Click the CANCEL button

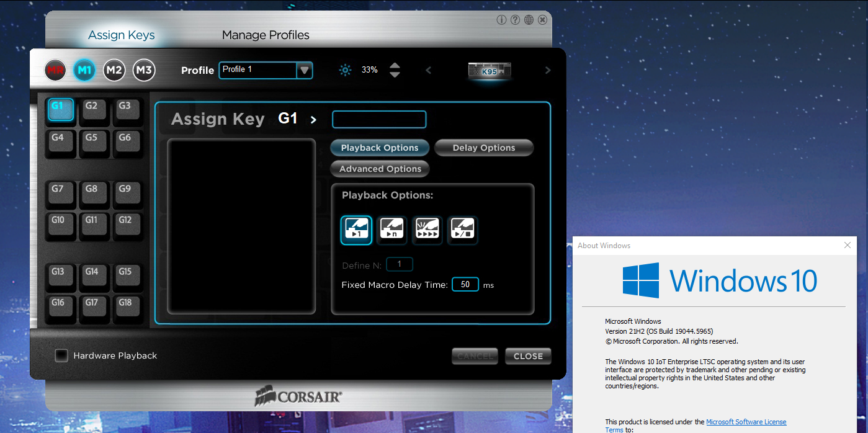476,356
